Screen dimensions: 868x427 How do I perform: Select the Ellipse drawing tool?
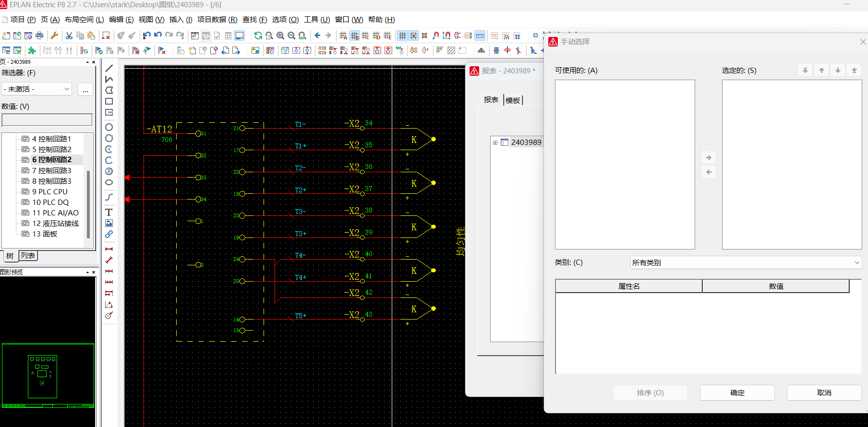pyautogui.click(x=109, y=182)
